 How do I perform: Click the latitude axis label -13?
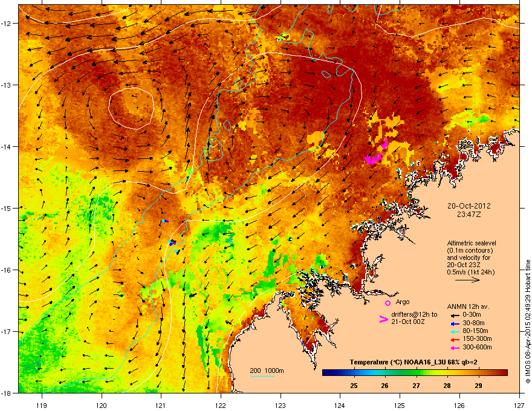(7, 85)
